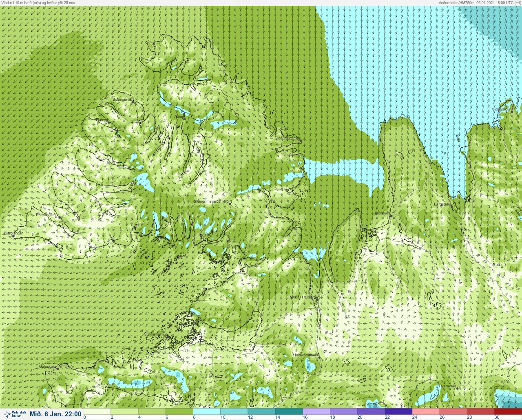Select the 14–16 m/s dark teal swatch
Screen dimensions: 522x420
click(289, 411)
